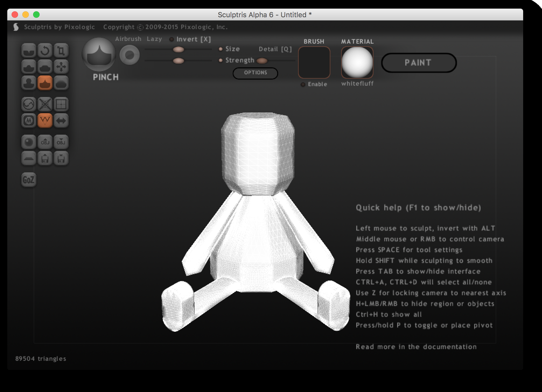Viewport: 542px width, 392px height.
Task: Select the Flatten brush tool
Action: point(45,66)
